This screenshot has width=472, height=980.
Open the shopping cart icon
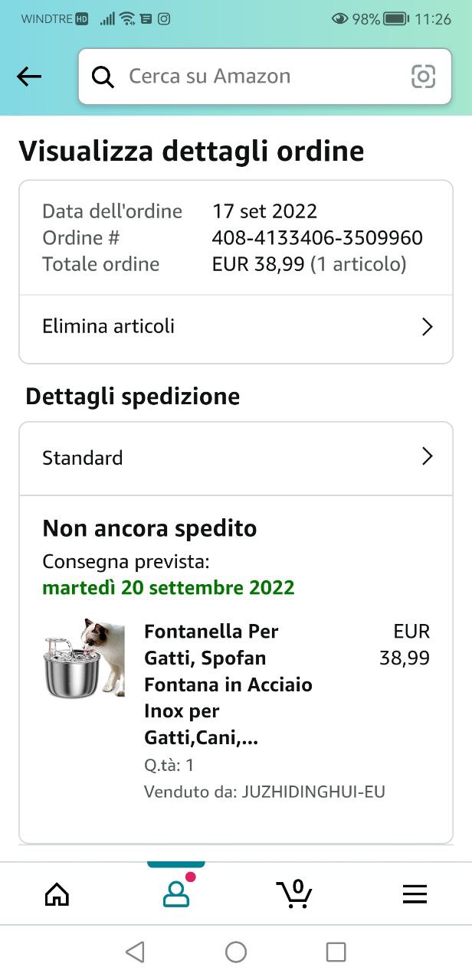tap(294, 893)
